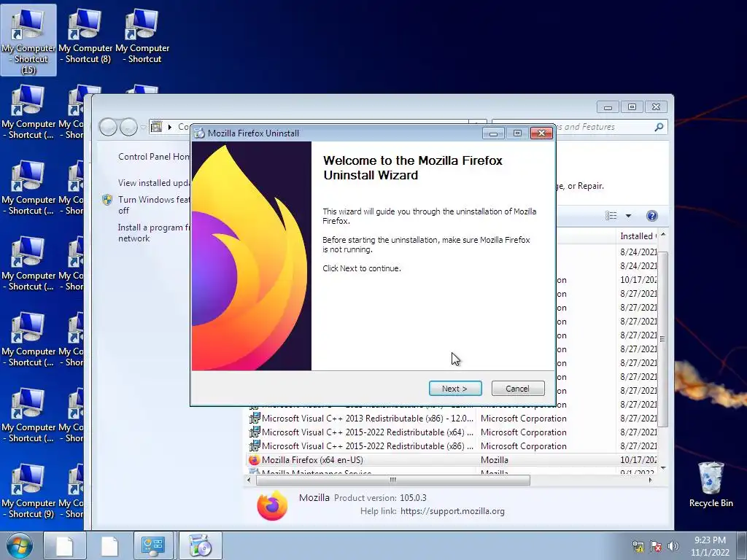The image size is (747, 560).
Task: Click the Installed On column header
Action: 638,236
